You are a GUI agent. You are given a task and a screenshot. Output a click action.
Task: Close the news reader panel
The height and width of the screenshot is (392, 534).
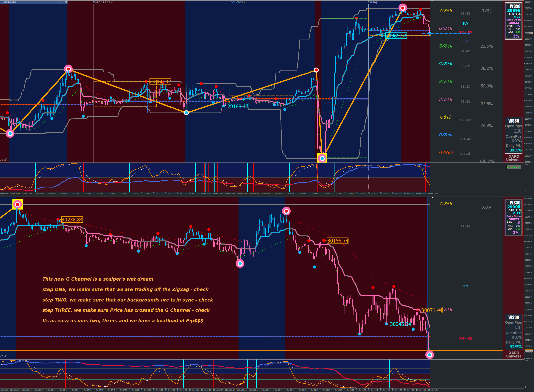[65, 2]
